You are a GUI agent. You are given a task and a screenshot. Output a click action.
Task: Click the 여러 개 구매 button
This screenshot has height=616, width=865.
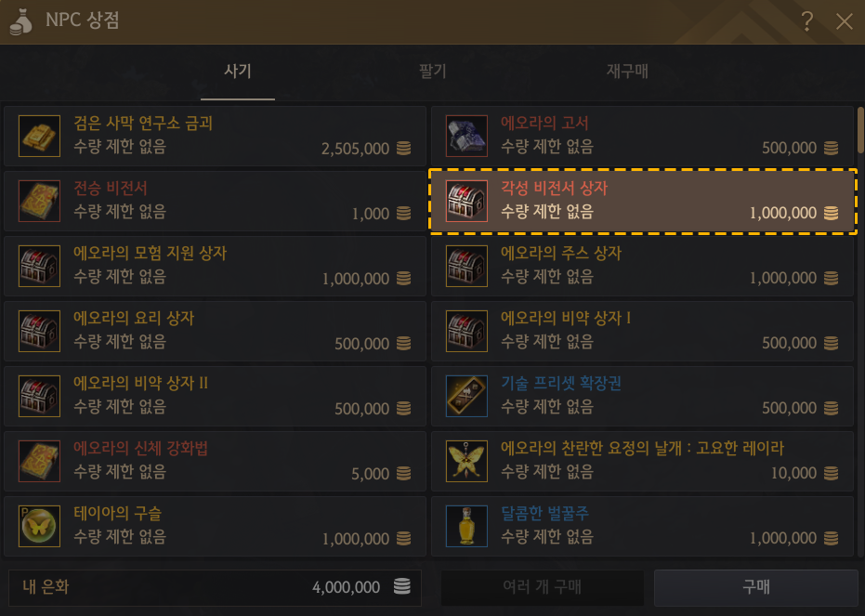543,587
